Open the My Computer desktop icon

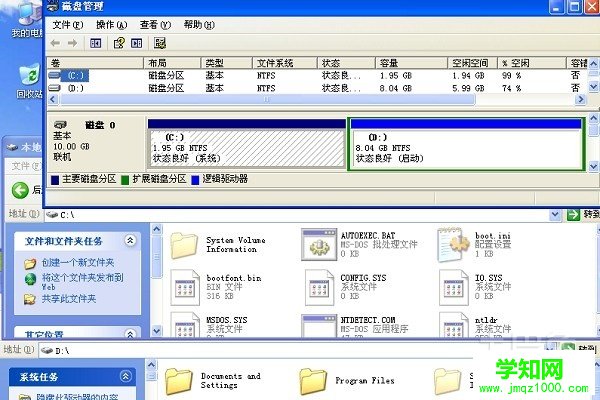click(x=30, y=13)
